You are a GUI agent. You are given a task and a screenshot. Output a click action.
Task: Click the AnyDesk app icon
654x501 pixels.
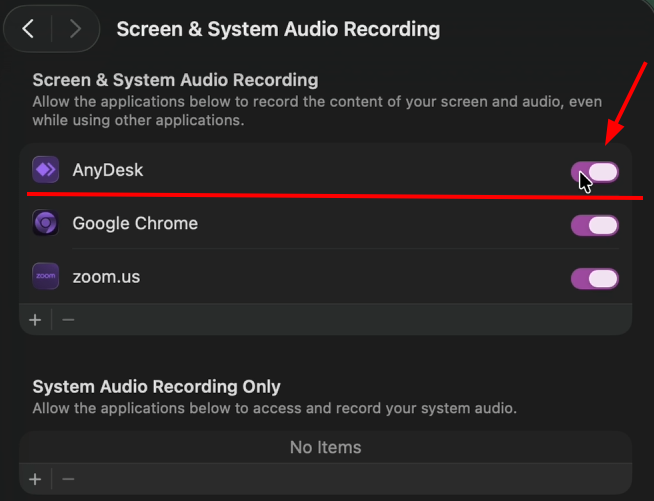tap(46, 170)
